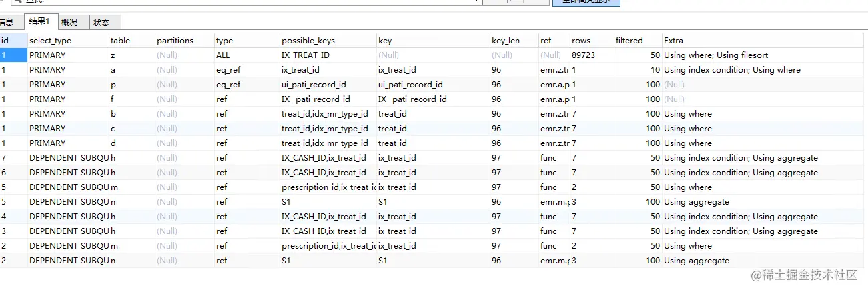Click the Extra column header

(764, 40)
